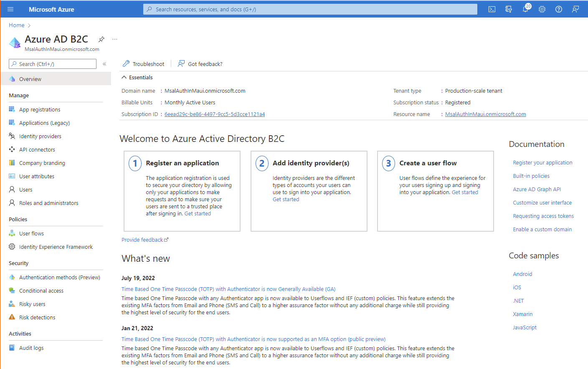Open the JavaScript code sample
Viewport: 588px width, 369px height.
525,327
